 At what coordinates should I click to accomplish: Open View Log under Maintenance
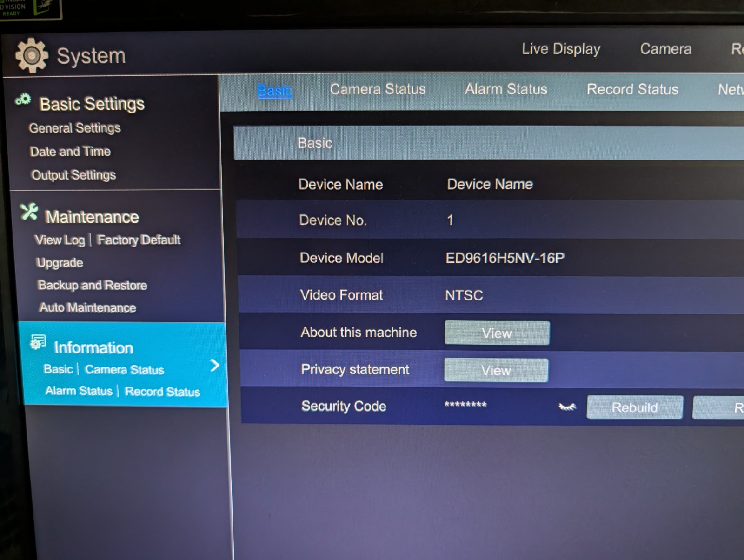point(60,240)
